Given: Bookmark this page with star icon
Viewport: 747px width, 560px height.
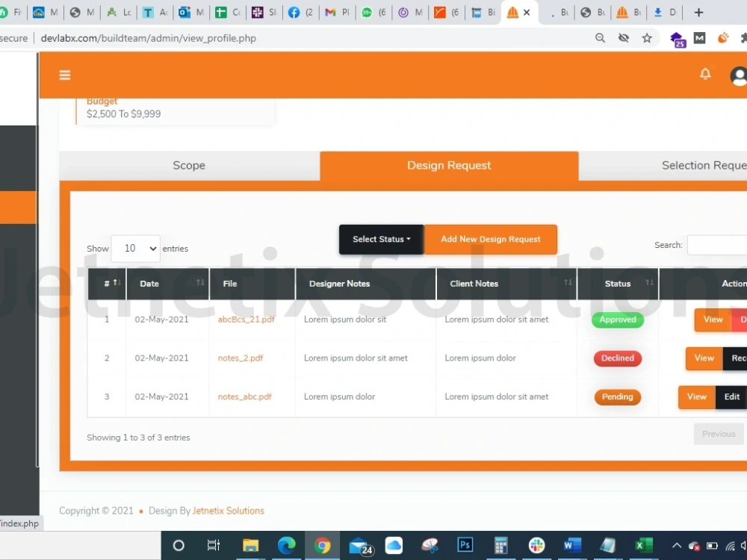Looking at the screenshot, I should coord(647,38).
